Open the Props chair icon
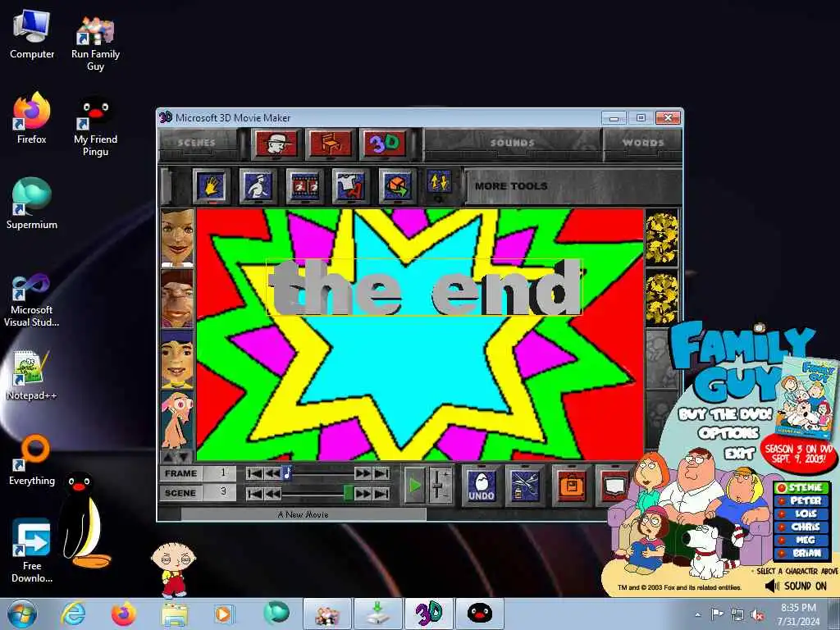840x630 pixels. click(x=331, y=144)
